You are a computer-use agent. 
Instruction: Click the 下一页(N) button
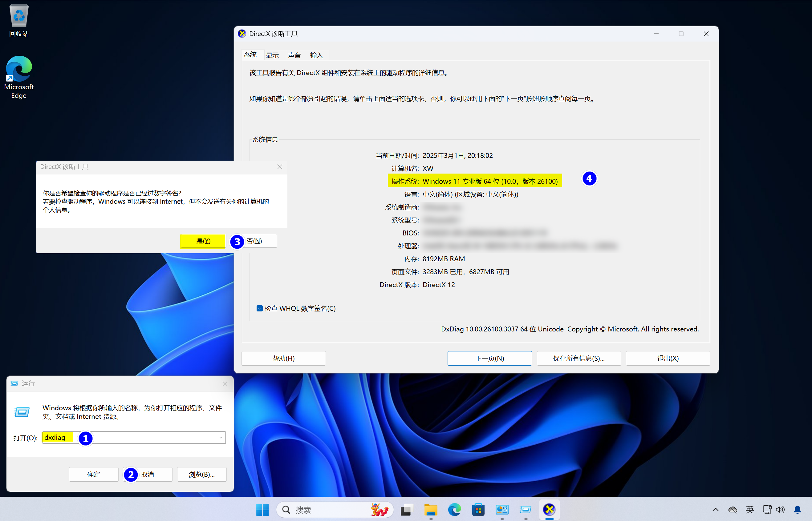pos(489,358)
